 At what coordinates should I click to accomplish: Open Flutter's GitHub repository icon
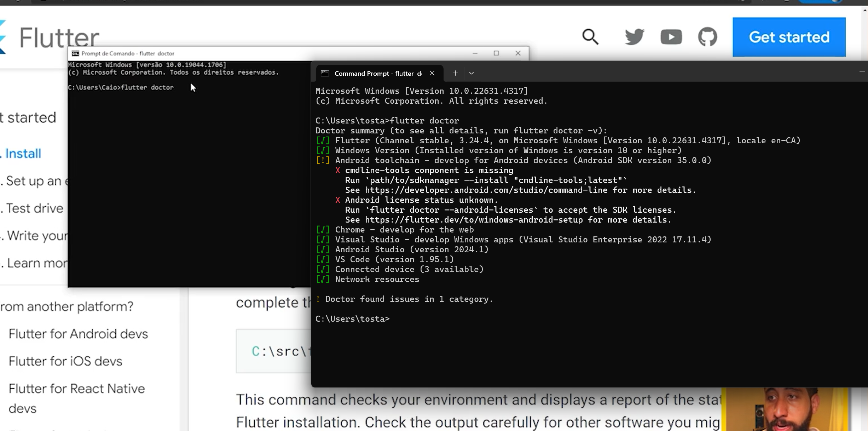pyautogui.click(x=707, y=37)
